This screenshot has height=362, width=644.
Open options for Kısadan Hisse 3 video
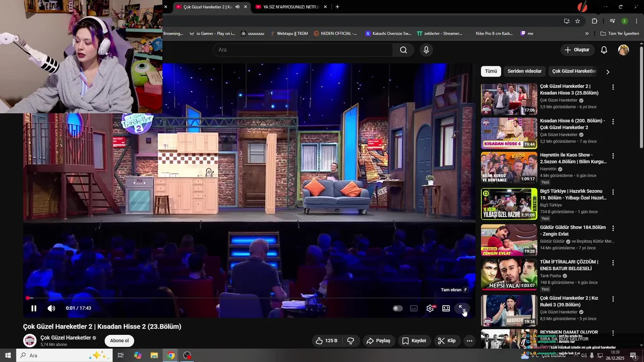point(613,87)
